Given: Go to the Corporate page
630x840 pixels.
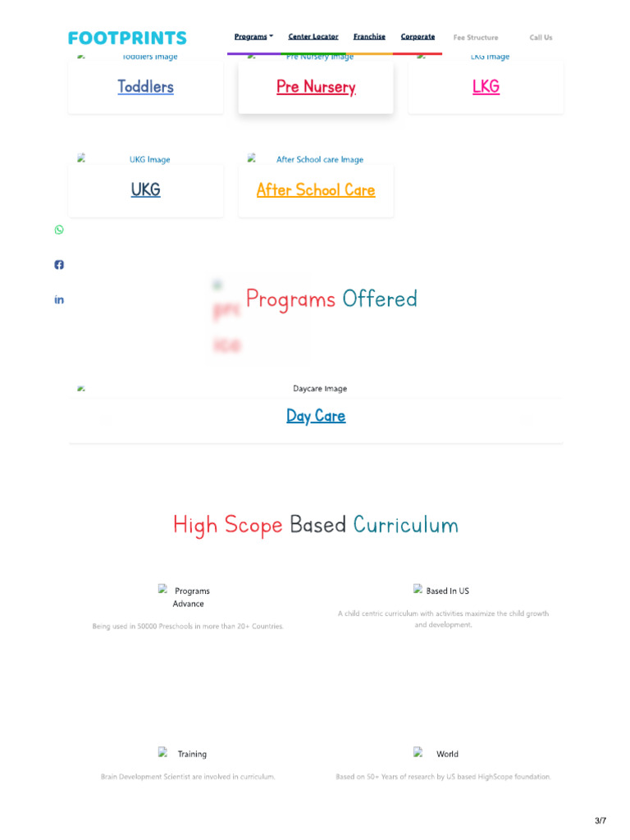Looking at the screenshot, I should pos(418,37).
